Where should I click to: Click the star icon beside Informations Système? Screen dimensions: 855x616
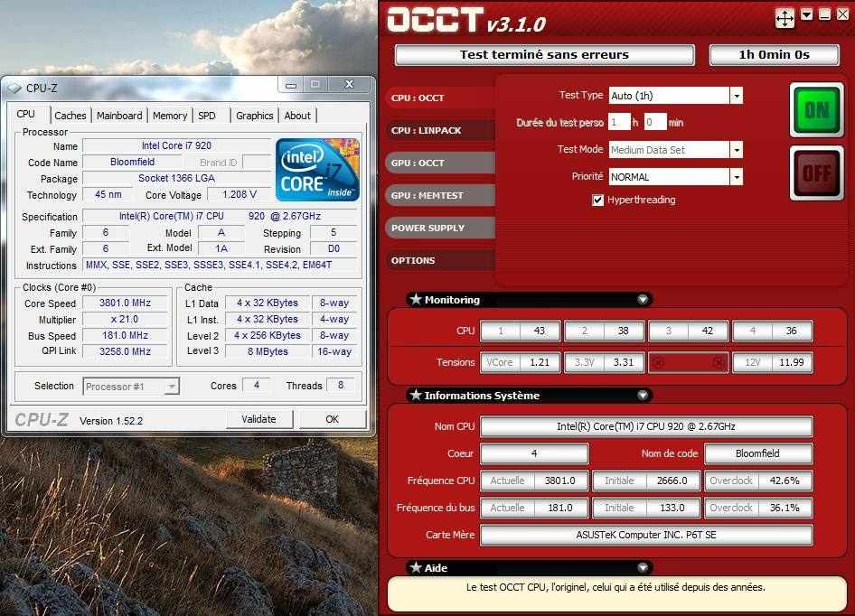point(416,395)
